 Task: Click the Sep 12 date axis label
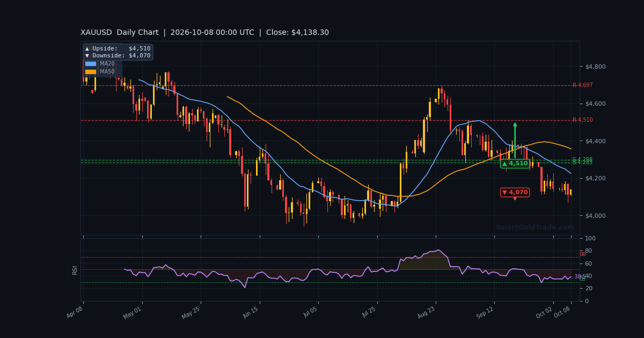coord(486,313)
